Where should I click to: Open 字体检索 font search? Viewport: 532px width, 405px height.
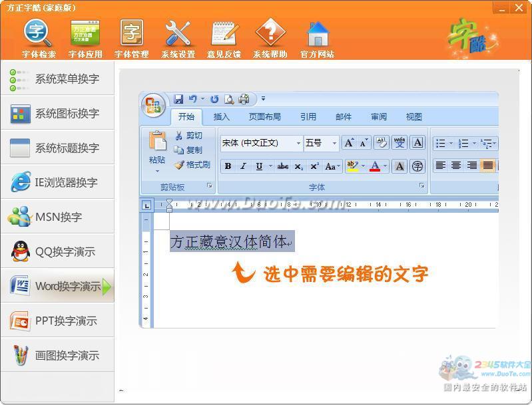[x=39, y=39]
